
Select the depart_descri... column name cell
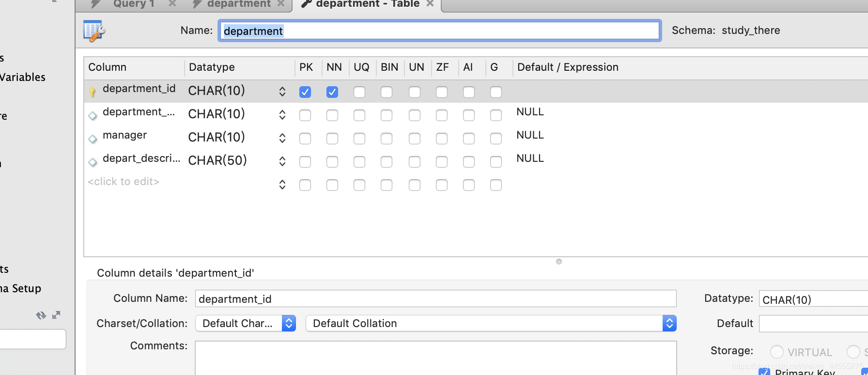click(x=141, y=158)
